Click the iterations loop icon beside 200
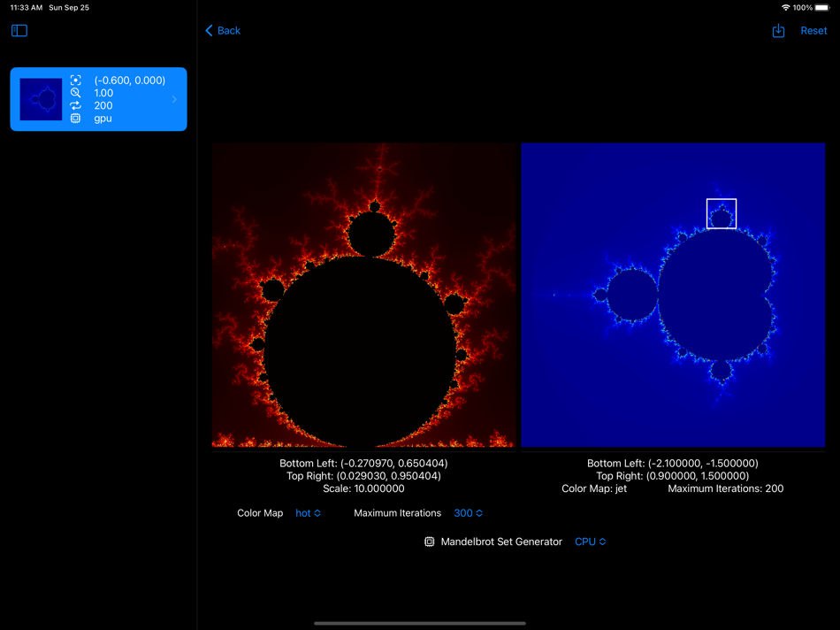Viewport: 840px width, 630px height. coord(75,105)
